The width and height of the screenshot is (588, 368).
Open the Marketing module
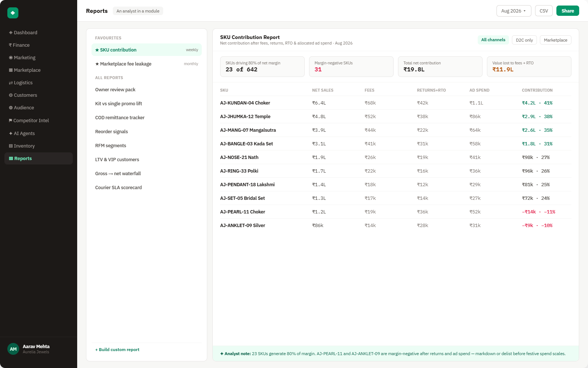(x=39, y=57)
